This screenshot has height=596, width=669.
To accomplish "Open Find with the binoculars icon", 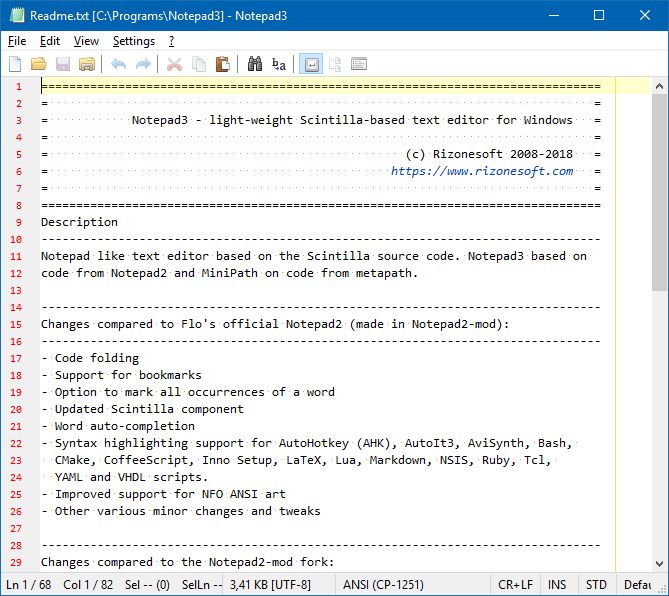I will point(255,64).
